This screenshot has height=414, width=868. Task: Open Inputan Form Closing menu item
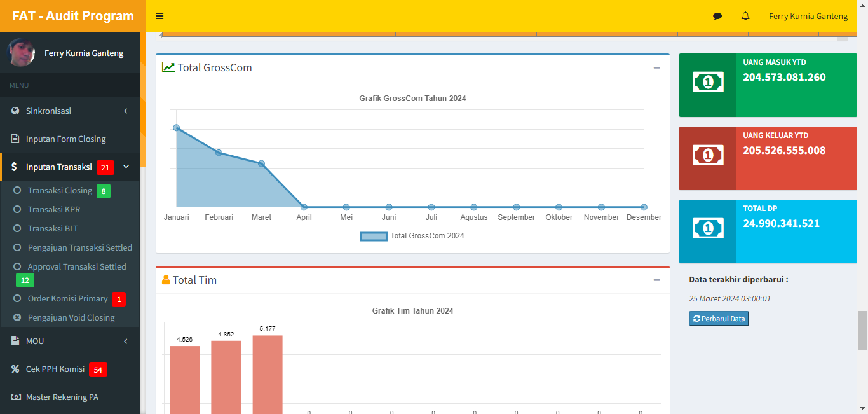(x=65, y=139)
